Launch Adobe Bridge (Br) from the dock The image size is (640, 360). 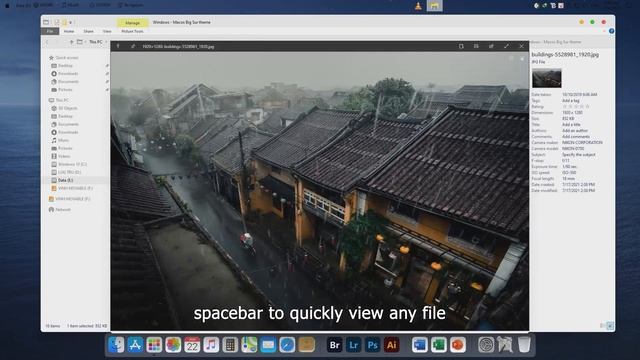pos(335,345)
